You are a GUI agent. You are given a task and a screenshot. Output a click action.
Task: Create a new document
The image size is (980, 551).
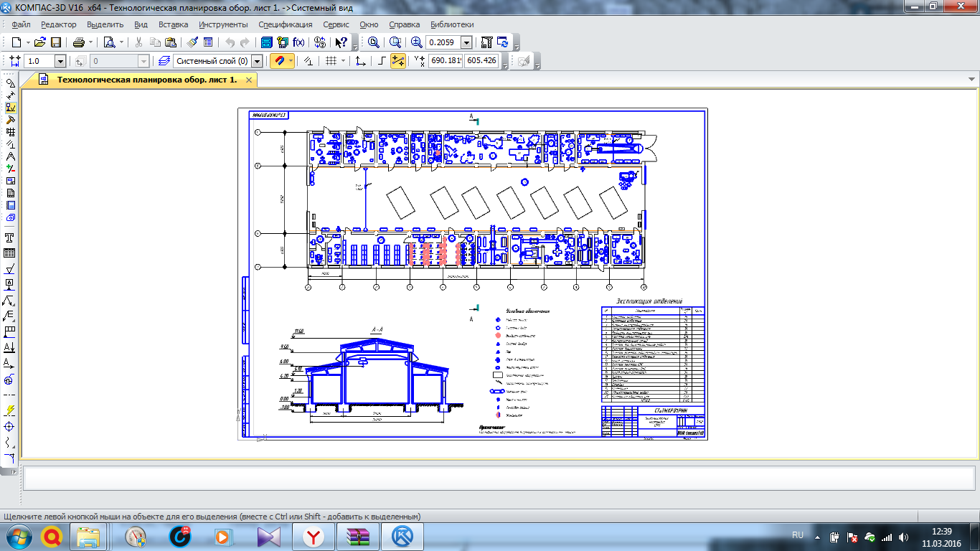pyautogui.click(x=15, y=42)
